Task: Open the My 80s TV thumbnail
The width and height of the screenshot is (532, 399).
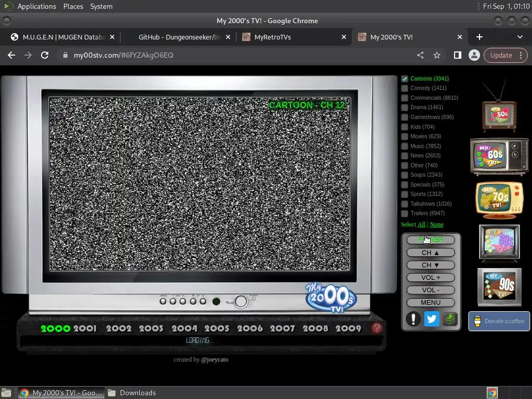Action: pos(499,243)
